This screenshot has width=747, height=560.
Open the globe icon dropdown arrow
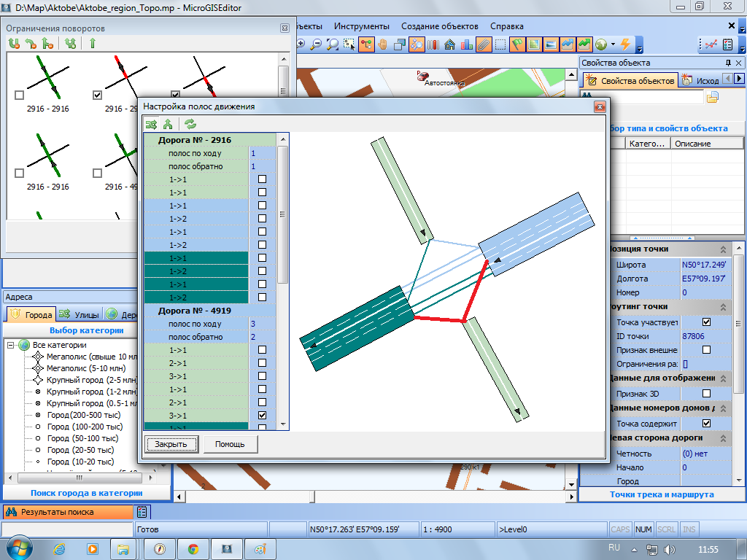pos(614,44)
